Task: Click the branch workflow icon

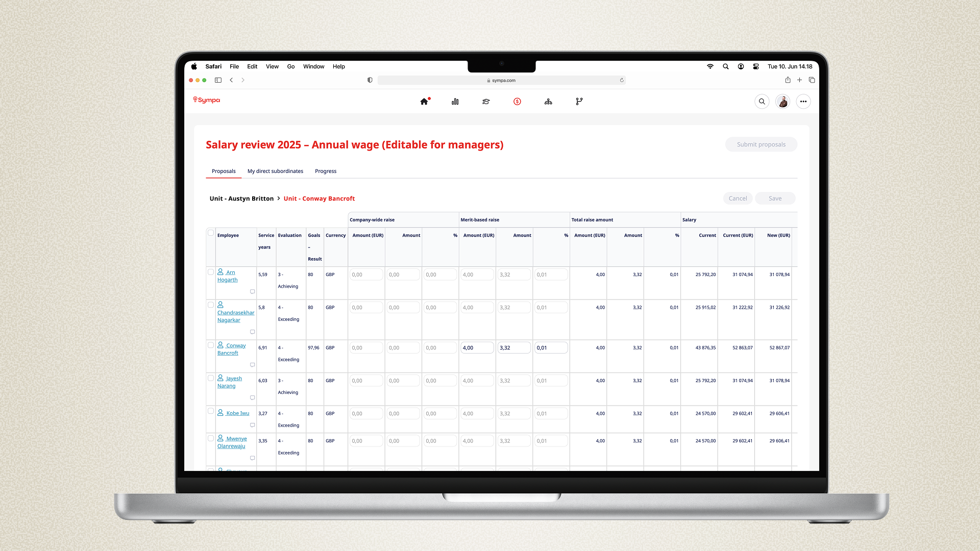Action: pyautogui.click(x=579, y=102)
